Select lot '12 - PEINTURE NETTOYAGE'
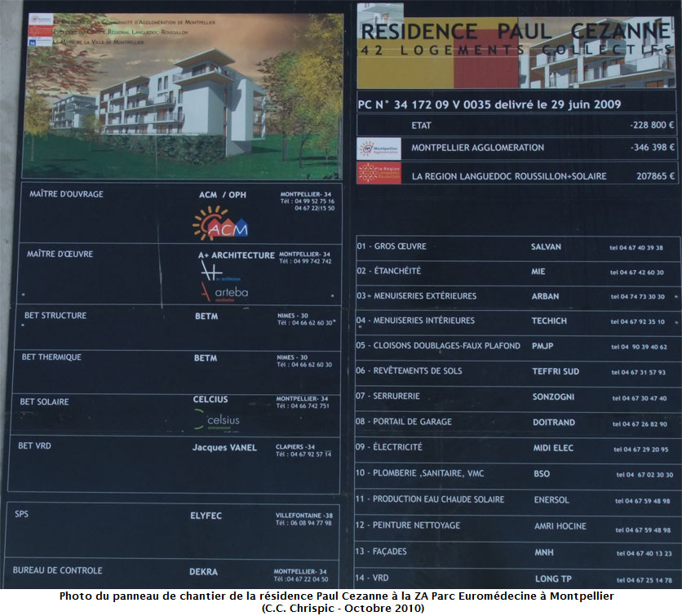Viewport: 682px width, 616px height. 408,525
